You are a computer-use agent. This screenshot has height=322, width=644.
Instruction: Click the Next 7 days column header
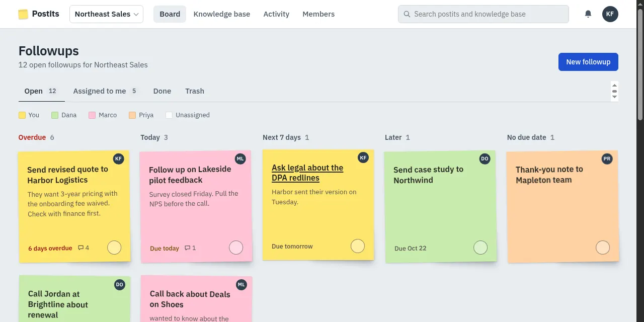(x=286, y=137)
